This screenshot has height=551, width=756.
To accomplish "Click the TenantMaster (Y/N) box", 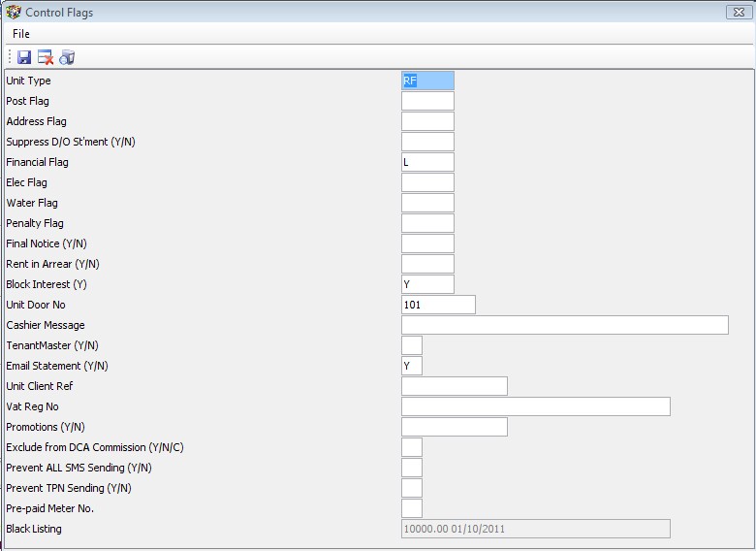I will click(412, 346).
